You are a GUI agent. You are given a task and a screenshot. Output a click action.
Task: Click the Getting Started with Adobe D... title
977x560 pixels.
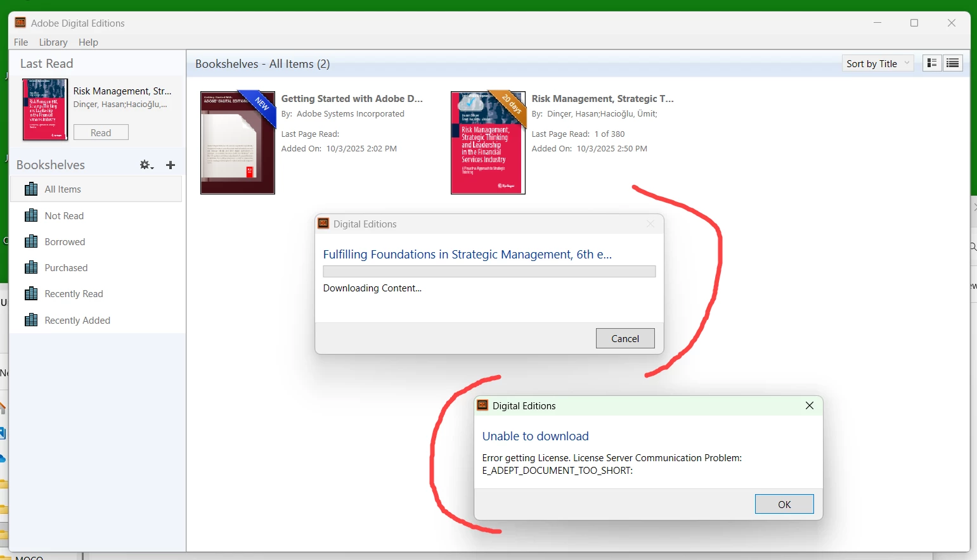[352, 99]
